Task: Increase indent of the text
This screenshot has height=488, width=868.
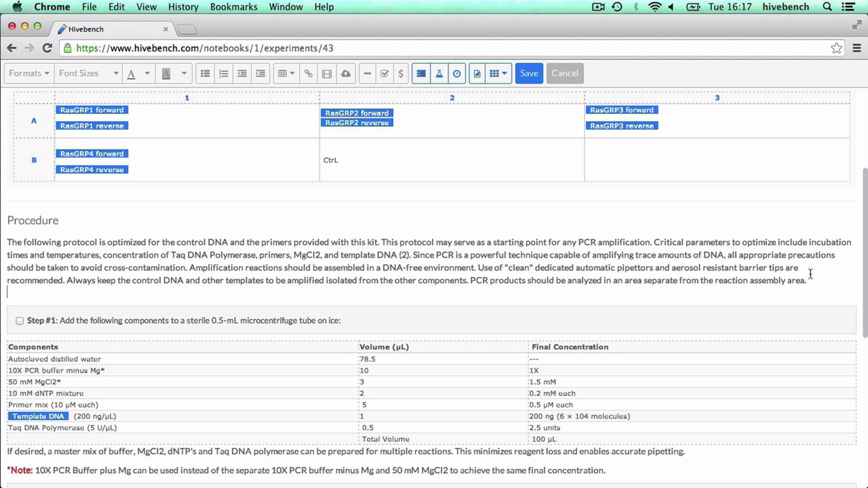Action: 260,74
